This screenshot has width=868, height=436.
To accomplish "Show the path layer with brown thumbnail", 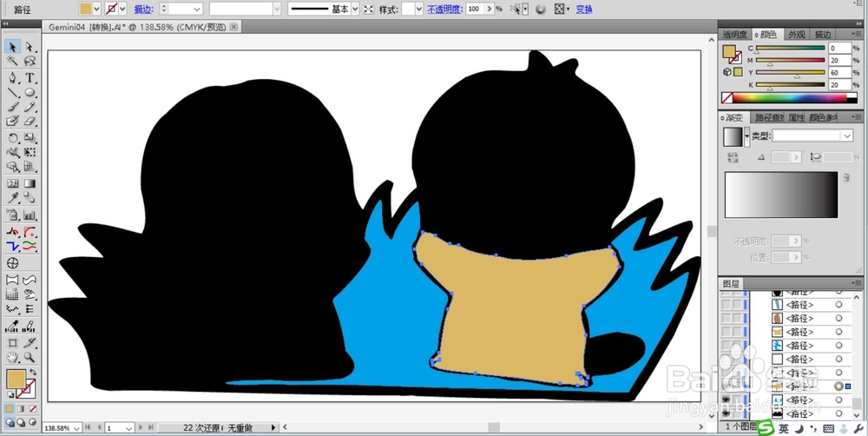I will point(726,319).
